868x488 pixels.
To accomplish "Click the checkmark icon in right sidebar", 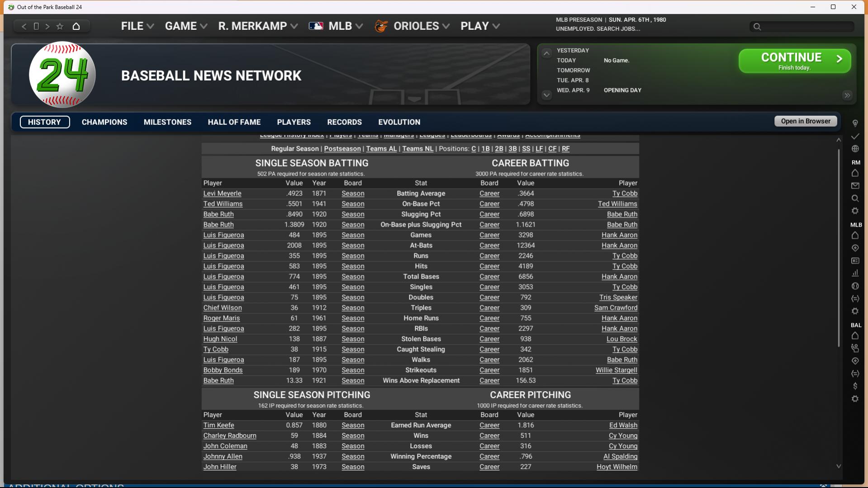I will (855, 136).
